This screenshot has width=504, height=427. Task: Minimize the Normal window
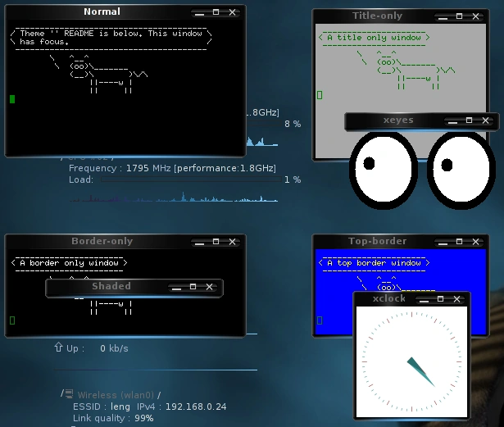[200, 13]
